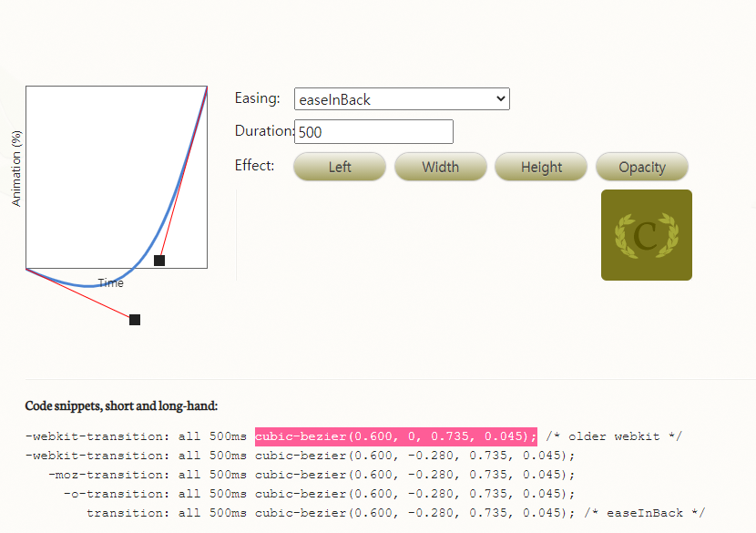The image size is (756, 533).
Task: Select highlighted cubic-bezier(0.600, 0, 0.735, 0.045) code
Action: click(x=396, y=436)
